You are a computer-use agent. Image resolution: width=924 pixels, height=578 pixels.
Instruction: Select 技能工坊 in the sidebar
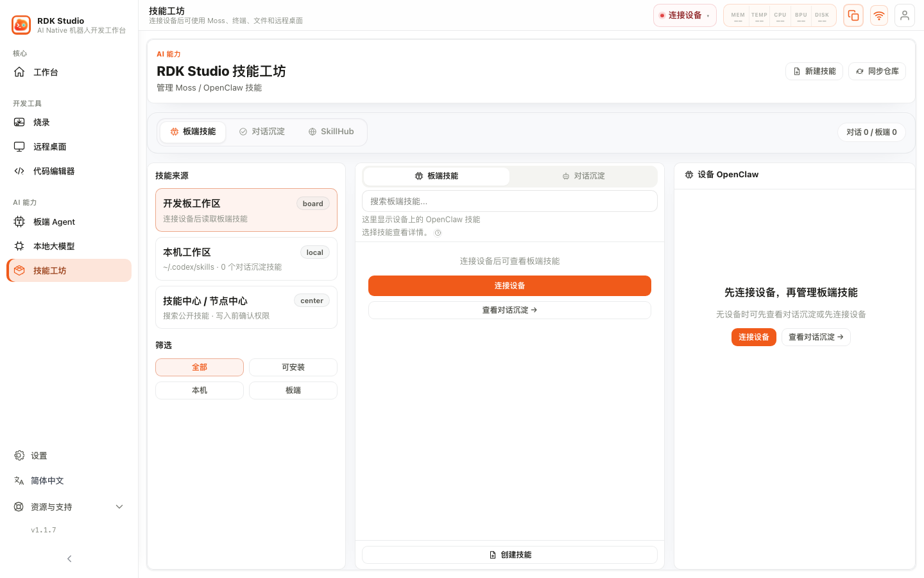[69, 270]
